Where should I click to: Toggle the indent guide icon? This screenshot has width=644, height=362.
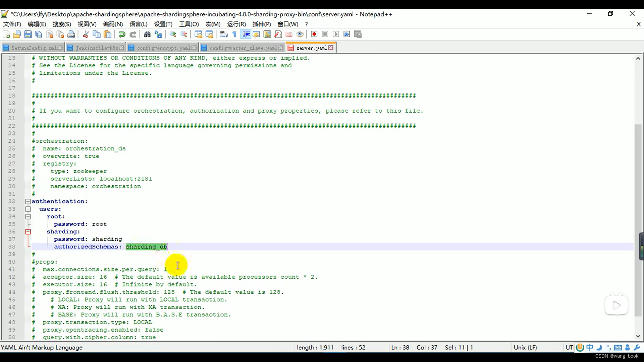pyautogui.click(x=246, y=34)
